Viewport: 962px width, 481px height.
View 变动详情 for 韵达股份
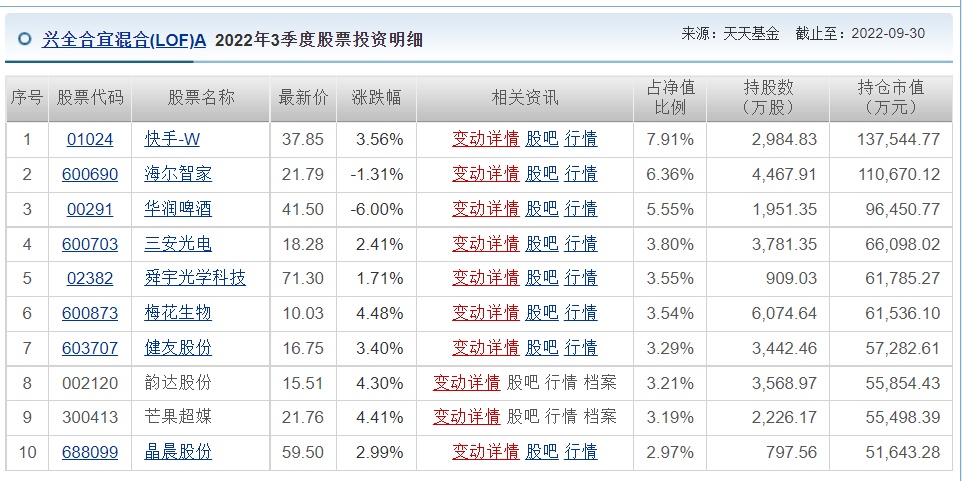pyautogui.click(x=466, y=382)
